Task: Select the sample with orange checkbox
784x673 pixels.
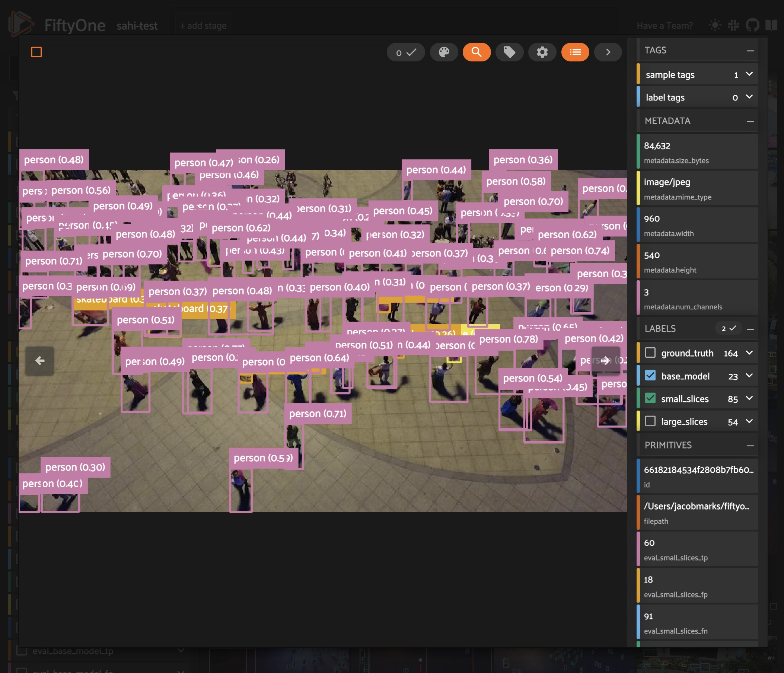Action: [36, 52]
